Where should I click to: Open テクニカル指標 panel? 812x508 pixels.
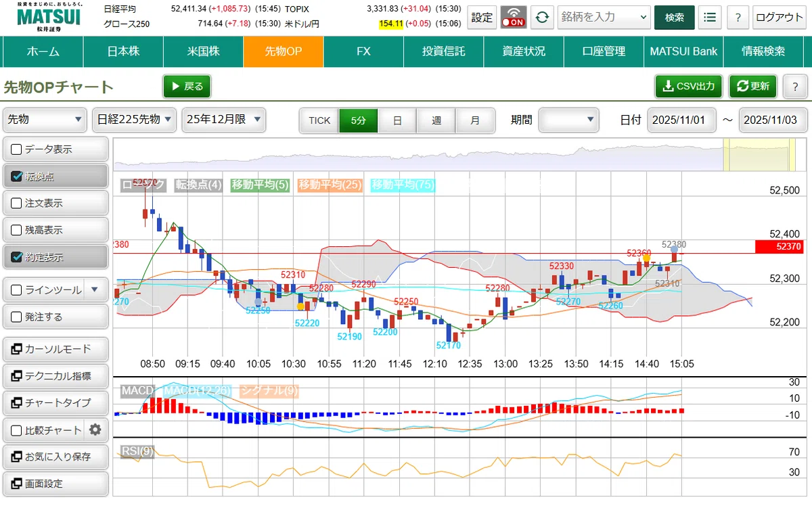coord(55,376)
